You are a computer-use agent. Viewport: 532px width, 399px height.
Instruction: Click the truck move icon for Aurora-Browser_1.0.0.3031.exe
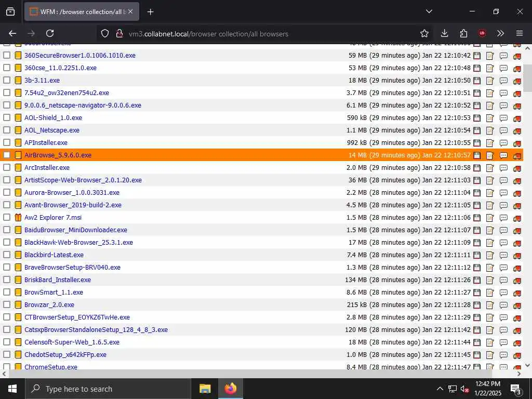click(517, 193)
